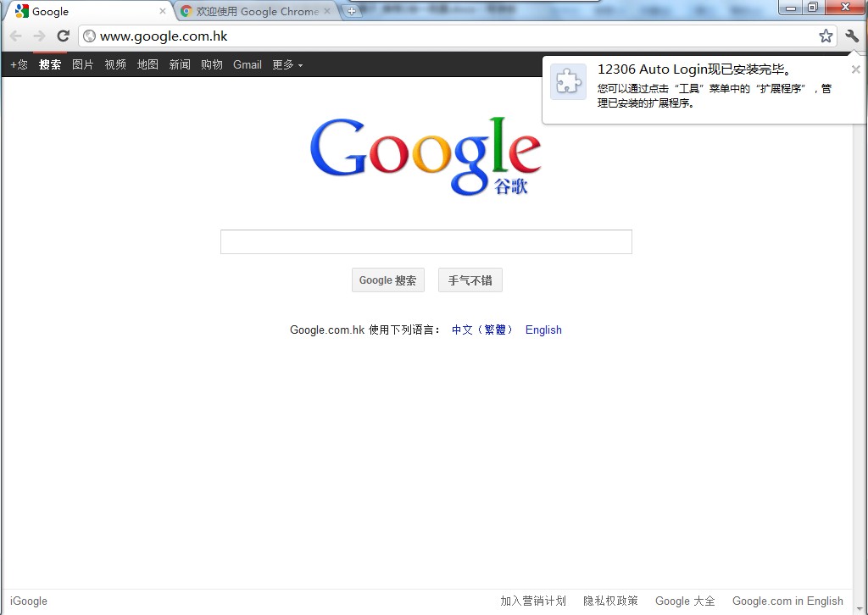Viewport: 868px width, 615px height.
Task: Open the iGoogle link
Action: [29, 601]
